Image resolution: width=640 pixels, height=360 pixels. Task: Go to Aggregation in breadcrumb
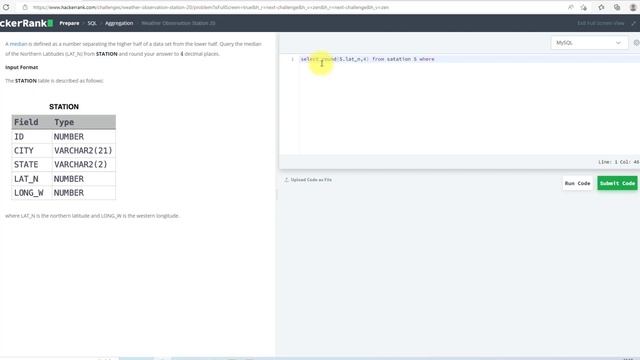[x=119, y=23]
